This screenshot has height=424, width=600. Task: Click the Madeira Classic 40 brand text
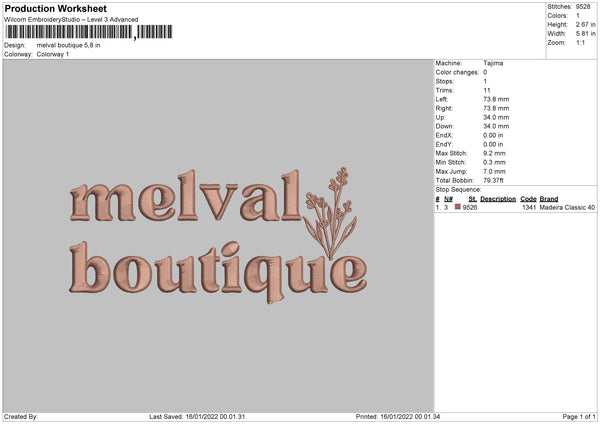point(567,207)
